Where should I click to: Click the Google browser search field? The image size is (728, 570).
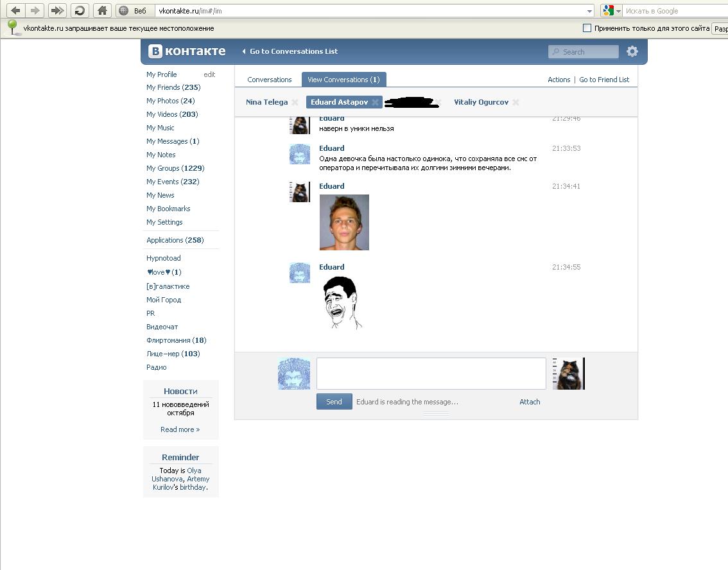point(675,11)
